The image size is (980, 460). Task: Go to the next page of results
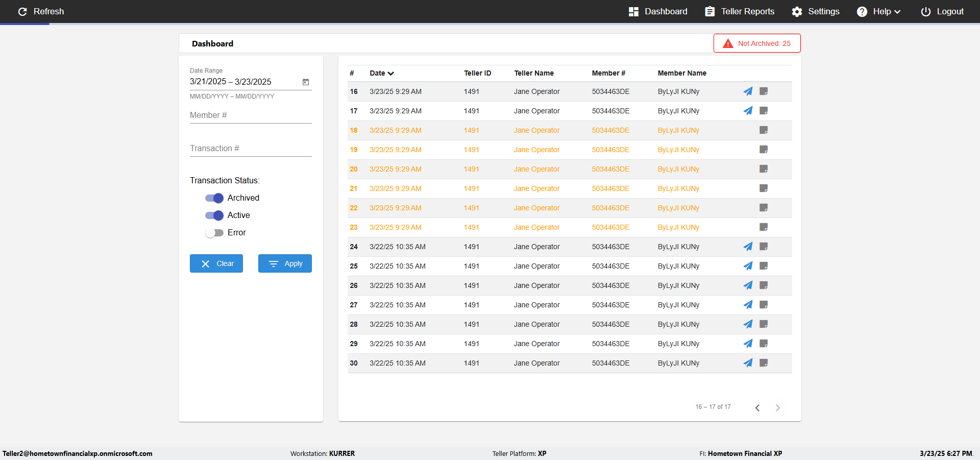pyautogui.click(x=778, y=407)
